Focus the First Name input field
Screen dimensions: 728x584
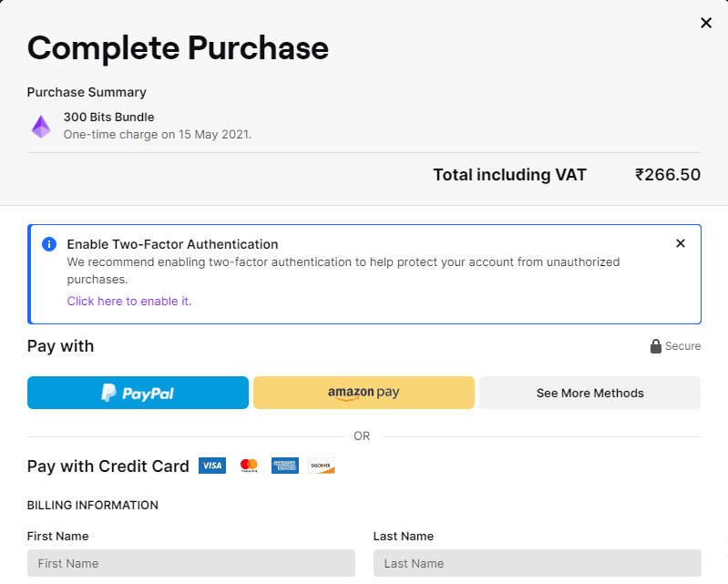190,563
